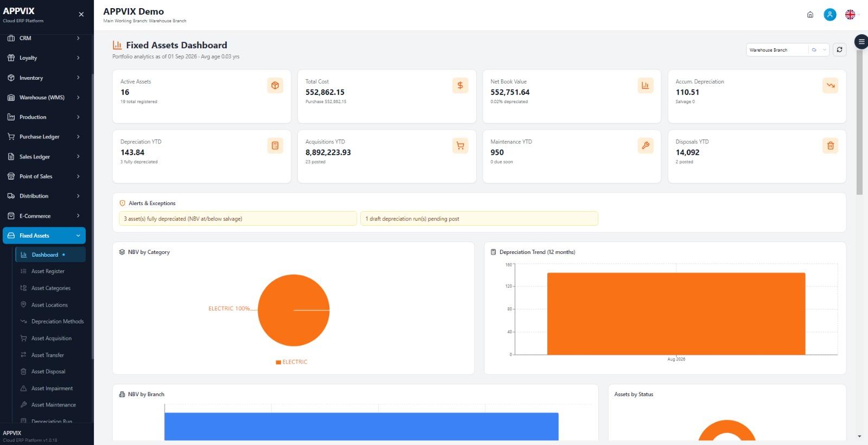
Task: Click the fully depreciated assets alert
Action: [x=238, y=219]
